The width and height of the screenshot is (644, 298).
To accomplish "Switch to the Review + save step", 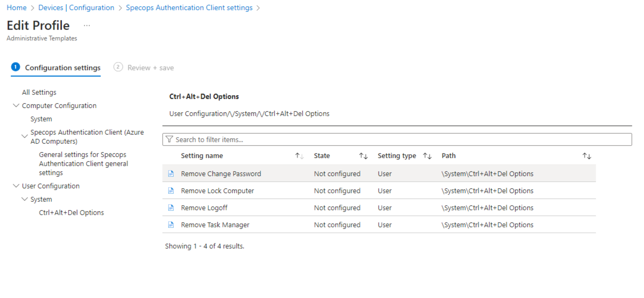I will [x=144, y=67].
